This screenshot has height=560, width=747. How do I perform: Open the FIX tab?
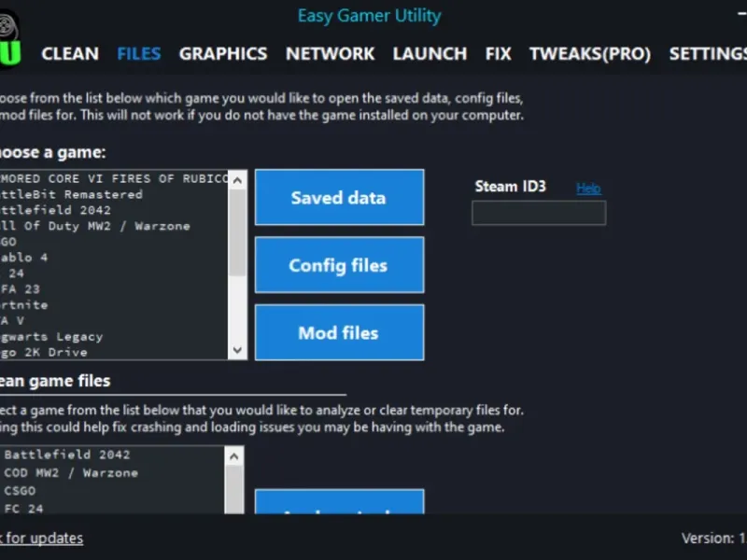click(499, 53)
